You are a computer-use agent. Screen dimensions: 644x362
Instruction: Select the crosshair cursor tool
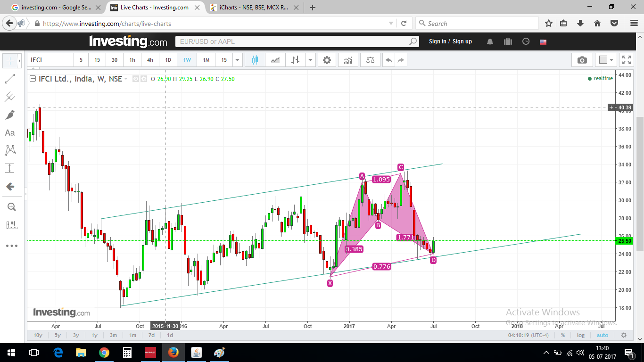(9, 61)
